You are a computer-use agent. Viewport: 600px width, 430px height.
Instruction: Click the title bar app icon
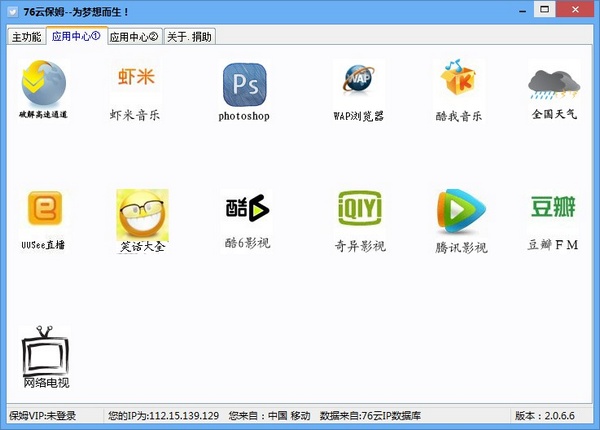[13, 12]
